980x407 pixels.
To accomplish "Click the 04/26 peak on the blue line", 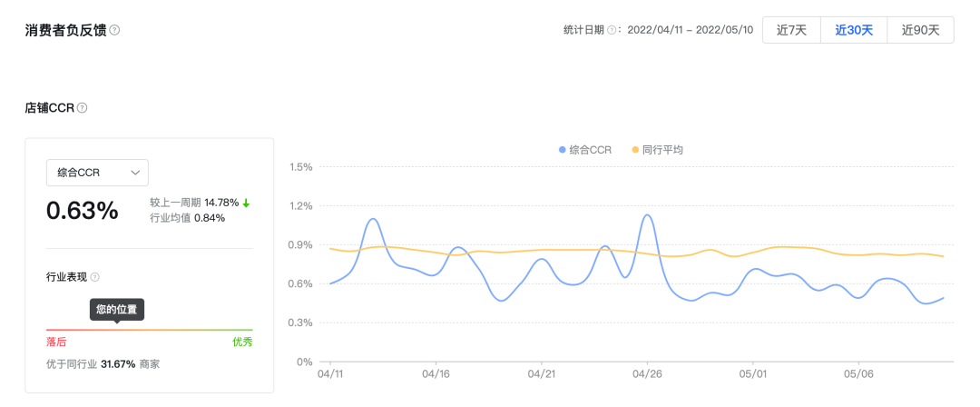I will pos(647,215).
